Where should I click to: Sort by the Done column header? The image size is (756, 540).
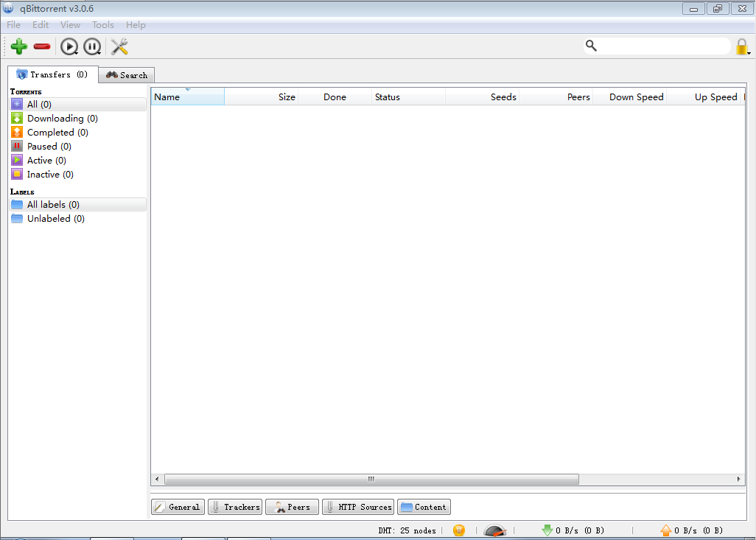335,97
